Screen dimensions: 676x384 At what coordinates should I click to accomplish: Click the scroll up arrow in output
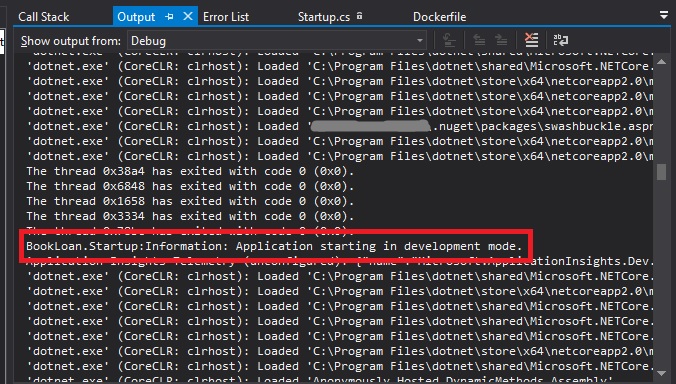pyautogui.click(x=661, y=62)
